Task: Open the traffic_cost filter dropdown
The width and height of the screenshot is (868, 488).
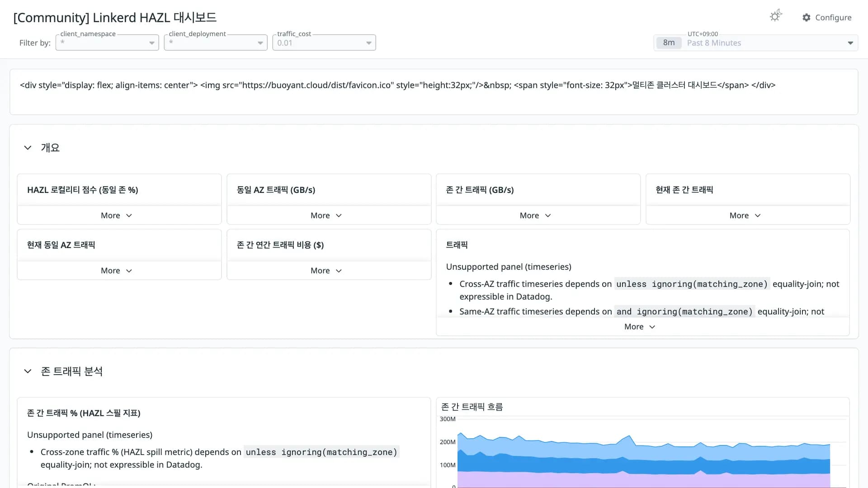Action: click(x=324, y=42)
